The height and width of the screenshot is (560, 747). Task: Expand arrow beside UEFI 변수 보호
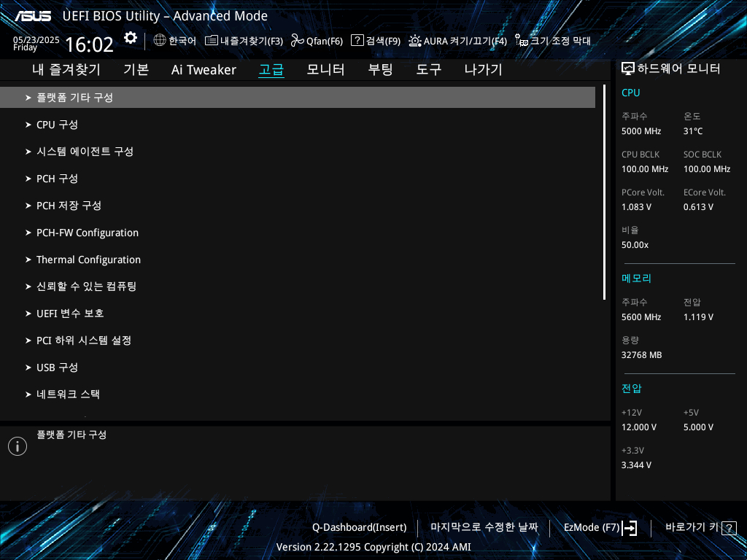[28, 314]
